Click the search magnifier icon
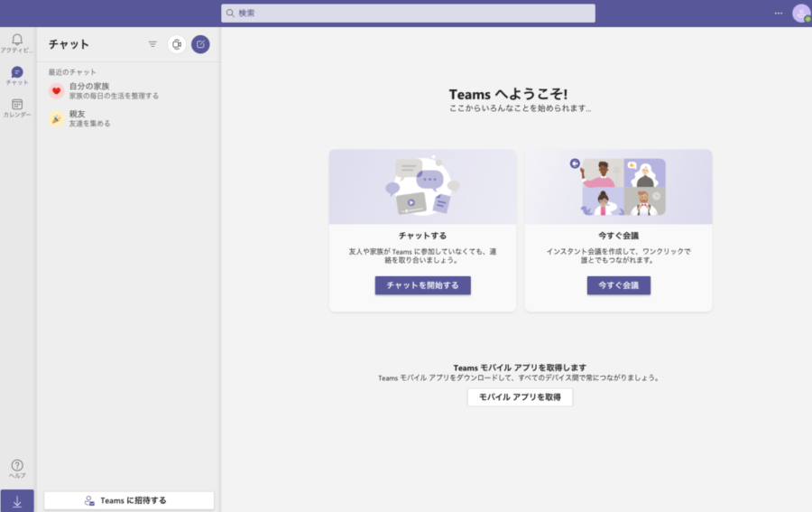The width and height of the screenshot is (812, 512). (x=230, y=13)
